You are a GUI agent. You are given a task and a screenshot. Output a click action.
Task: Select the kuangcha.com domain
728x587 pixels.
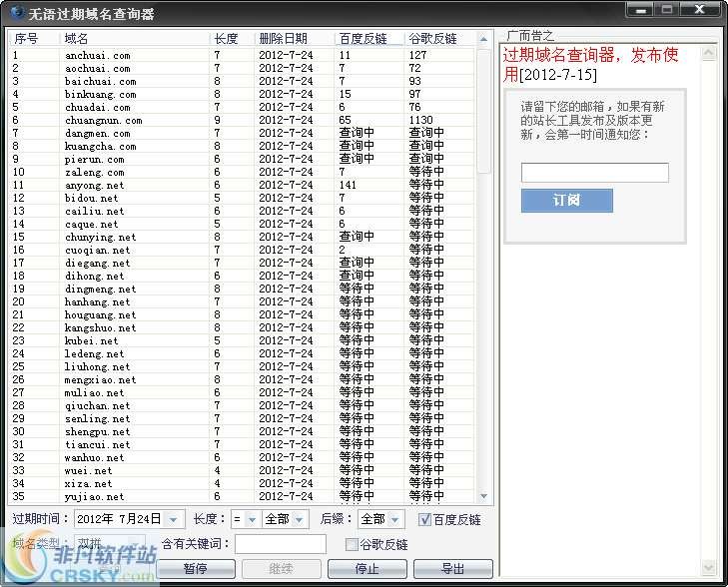(100, 146)
